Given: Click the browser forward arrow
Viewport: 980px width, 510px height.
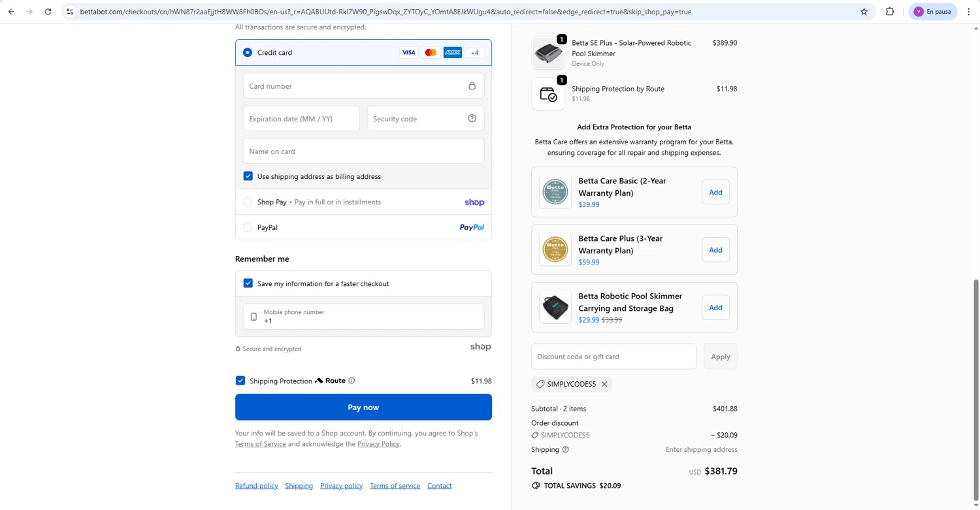Looking at the screenshot, I should (29, 12).
